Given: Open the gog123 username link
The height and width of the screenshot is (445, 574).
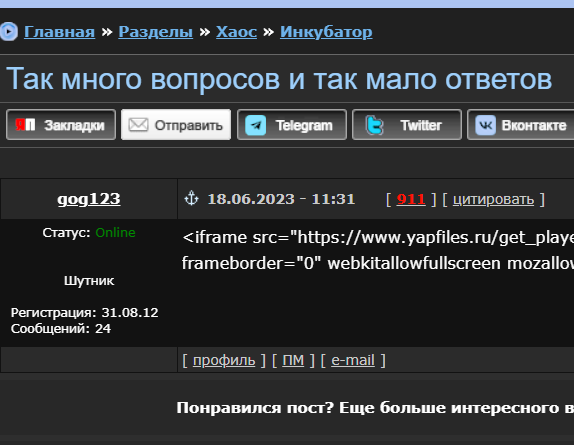Looking at the screenshot, I should 89,199.
